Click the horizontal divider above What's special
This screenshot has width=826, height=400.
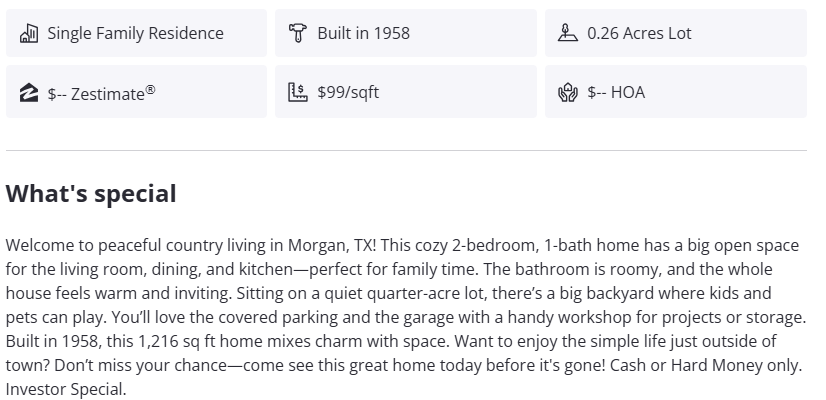point(406,151)
